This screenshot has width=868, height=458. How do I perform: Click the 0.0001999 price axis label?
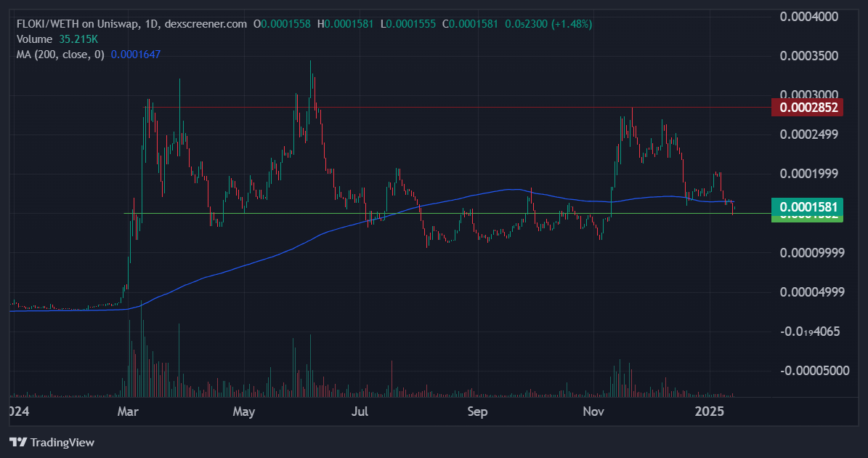pos(808,174)
